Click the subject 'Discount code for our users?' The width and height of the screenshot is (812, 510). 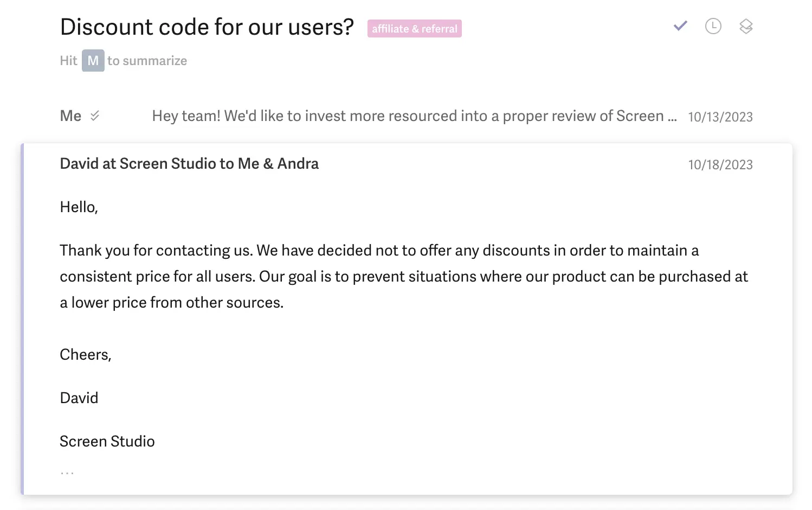click(207, 27)
